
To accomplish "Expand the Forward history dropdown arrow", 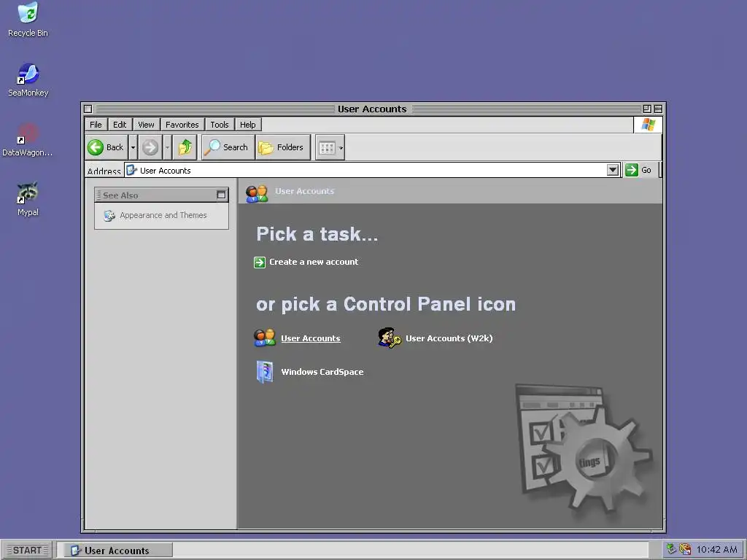I will 167,147.
